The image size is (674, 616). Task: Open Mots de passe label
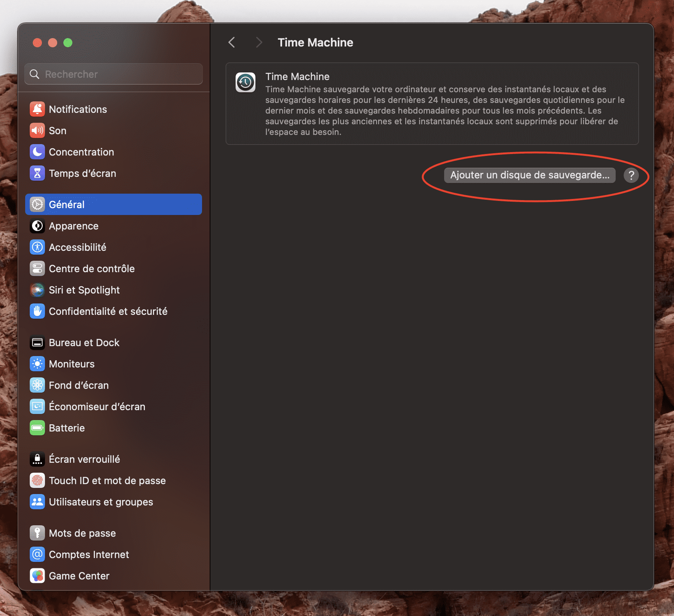pos(82,533)
